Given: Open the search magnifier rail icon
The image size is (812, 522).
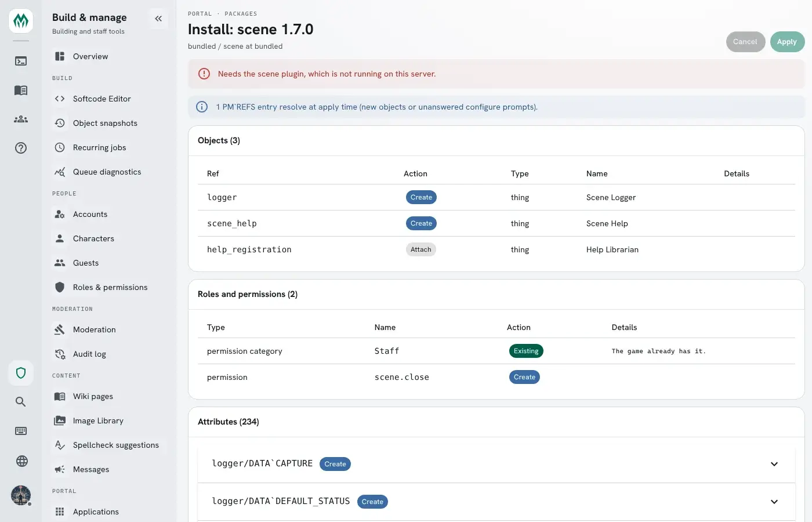Looking at the screenshot, I should pyautogui.click(x=21, y=401).
